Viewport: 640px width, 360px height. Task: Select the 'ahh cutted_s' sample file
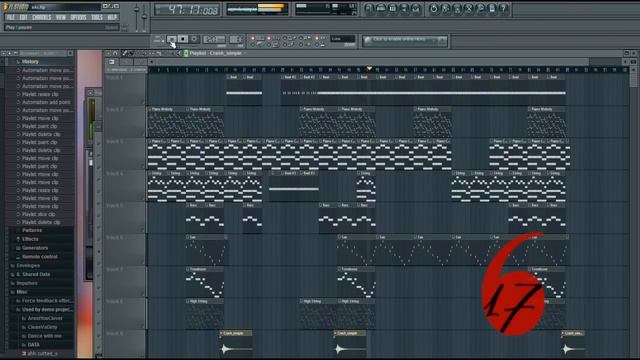click(42, 354)
